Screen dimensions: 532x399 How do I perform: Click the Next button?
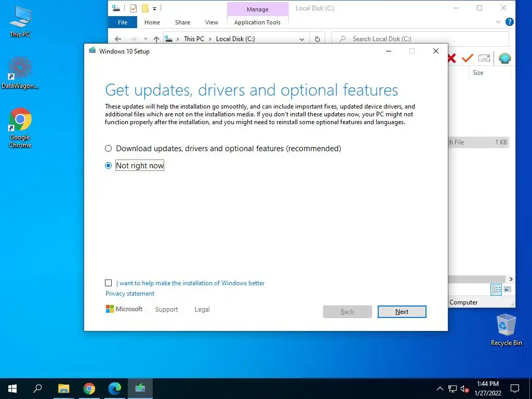pos(402,312)
